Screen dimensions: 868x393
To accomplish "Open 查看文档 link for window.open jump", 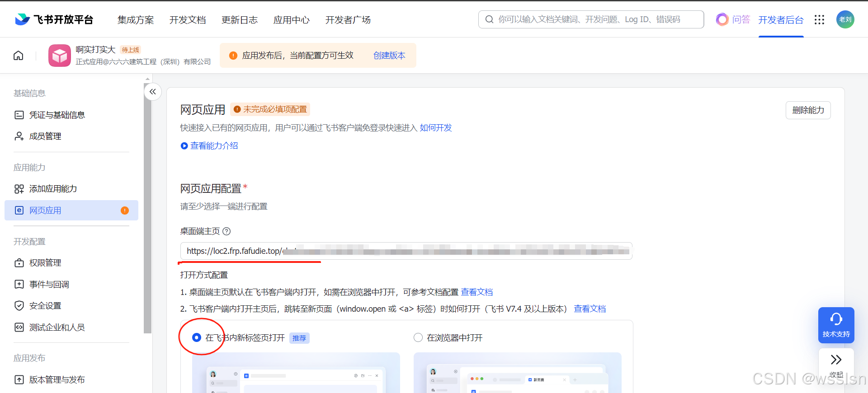I will pyautogui.click(x=590, y=309).
